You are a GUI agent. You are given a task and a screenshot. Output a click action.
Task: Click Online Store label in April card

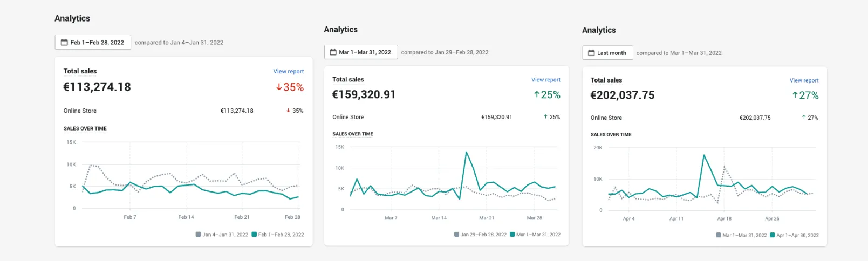(606, 118)
